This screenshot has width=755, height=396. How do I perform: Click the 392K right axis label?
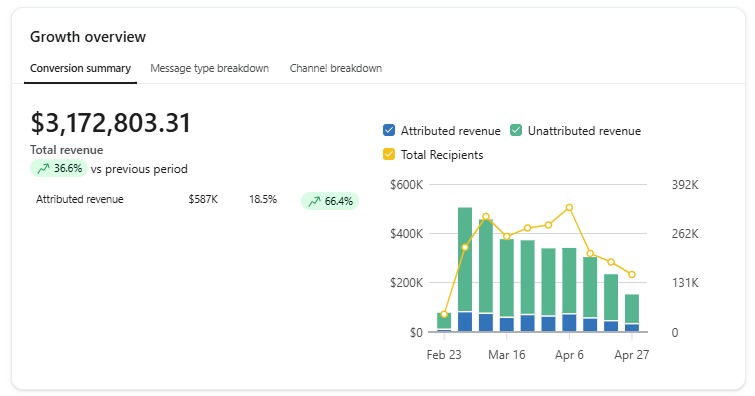(685, 185)
